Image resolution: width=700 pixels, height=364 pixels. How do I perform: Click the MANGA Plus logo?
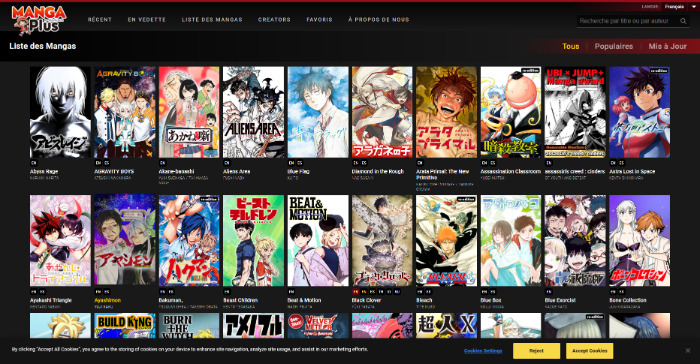[x=39, y=20]
